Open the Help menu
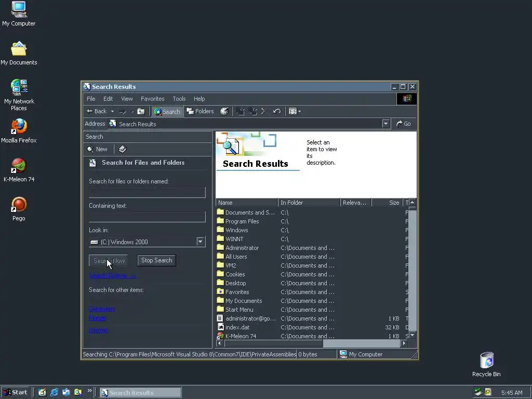Screen dimensions: 532x399 point(199,99)
